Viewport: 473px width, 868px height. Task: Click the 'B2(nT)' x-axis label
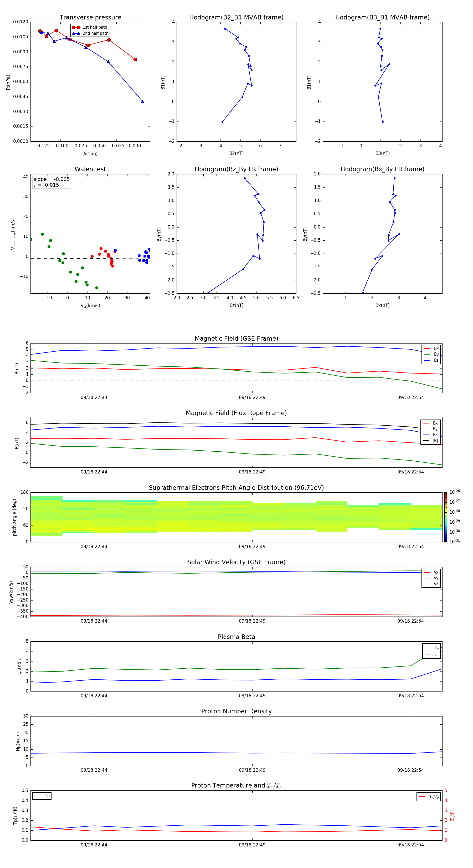tap(236, 153)
